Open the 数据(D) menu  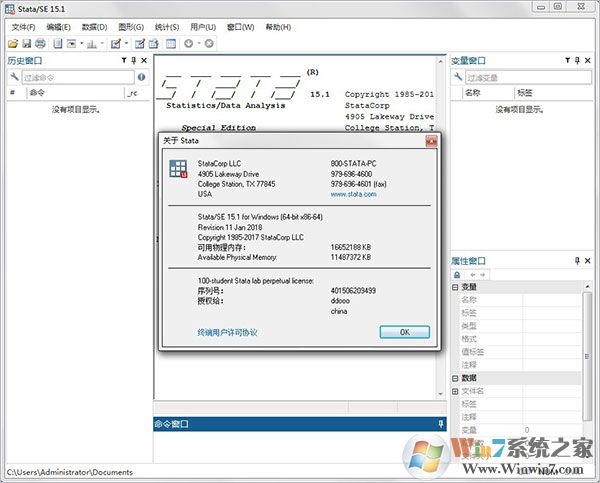[x=95, y=27]
